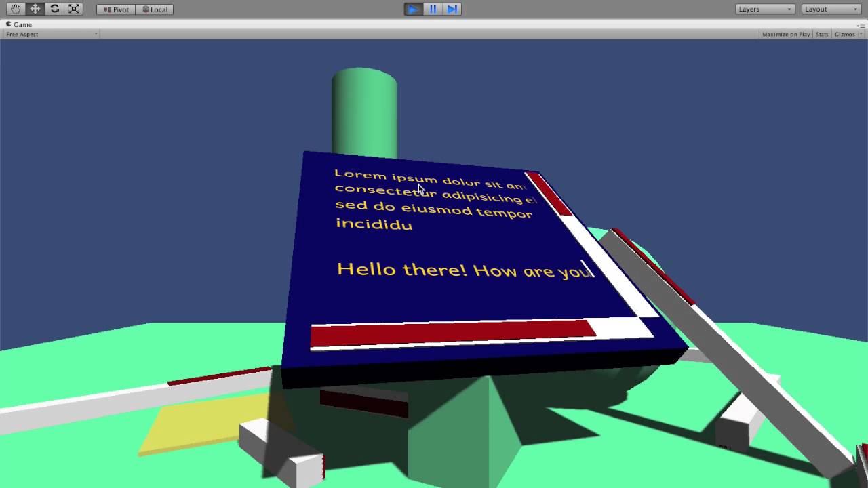Open the Gizmos dropdown
Viewport: 868px width, 488px height.
[x=848, y=34]
